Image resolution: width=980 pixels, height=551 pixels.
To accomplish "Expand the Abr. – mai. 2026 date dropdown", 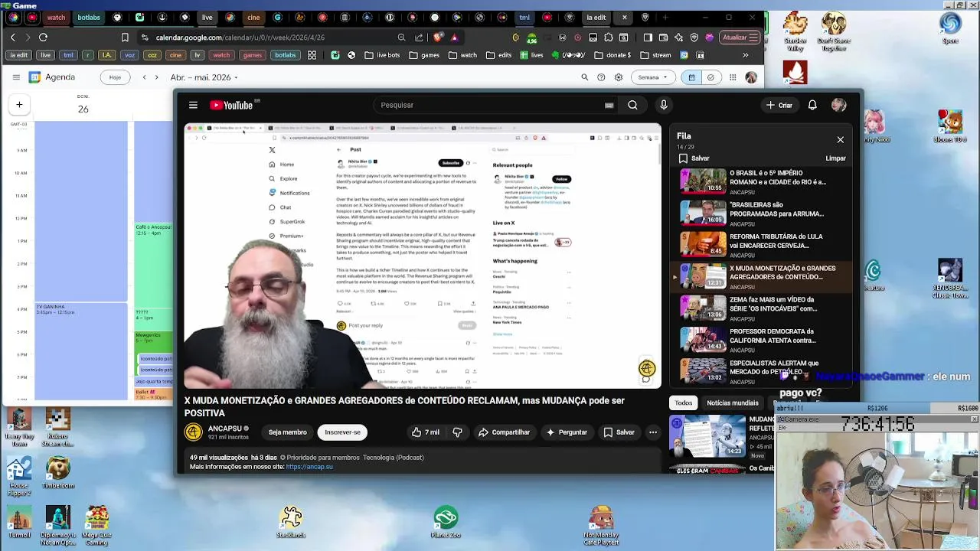I will tap(204, 77).
